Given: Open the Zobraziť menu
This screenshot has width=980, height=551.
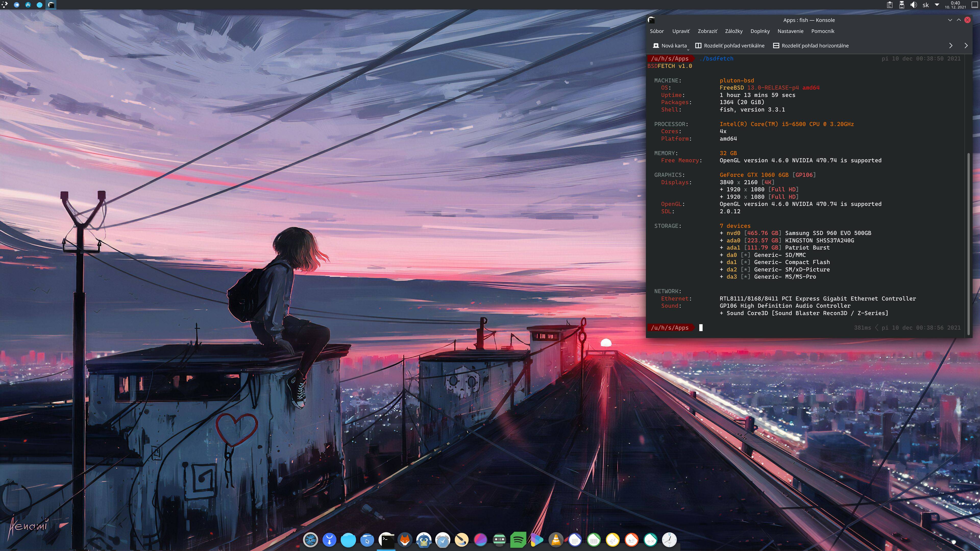Looking at the screenshot, I should (707, 31).
